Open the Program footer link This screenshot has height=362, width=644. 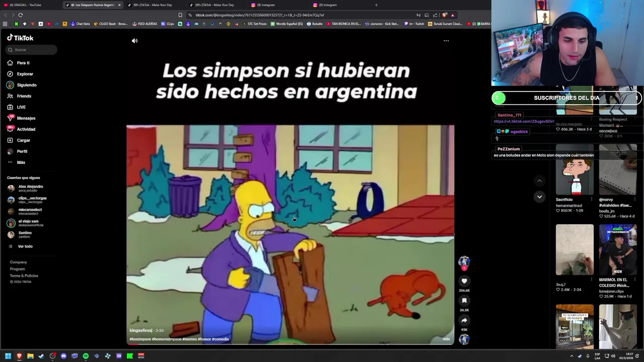[17, 269]
